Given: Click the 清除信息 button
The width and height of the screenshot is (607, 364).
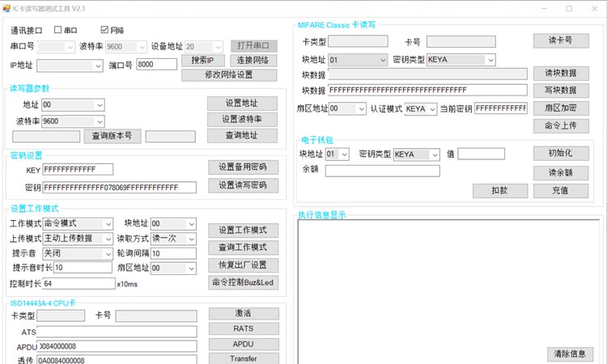Looking at the screenshot, I should pyautogui.click(x=570, y=353).
